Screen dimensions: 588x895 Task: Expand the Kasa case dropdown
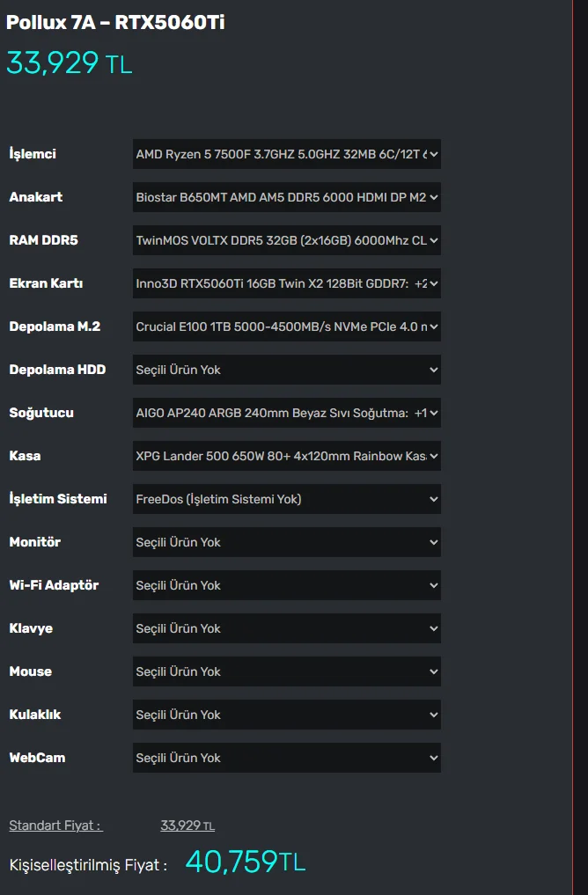286,456
